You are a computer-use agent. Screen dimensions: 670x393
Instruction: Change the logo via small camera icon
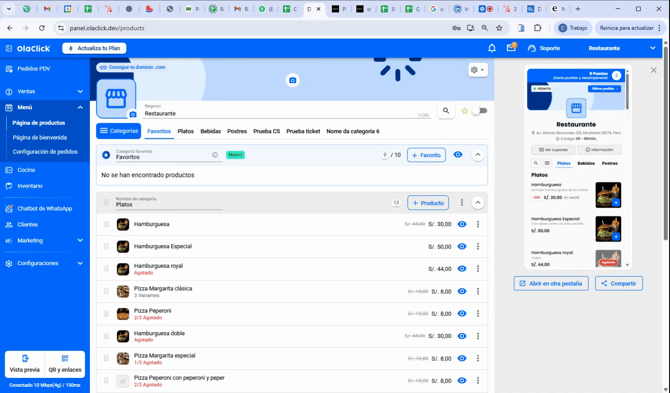point(132,114)
